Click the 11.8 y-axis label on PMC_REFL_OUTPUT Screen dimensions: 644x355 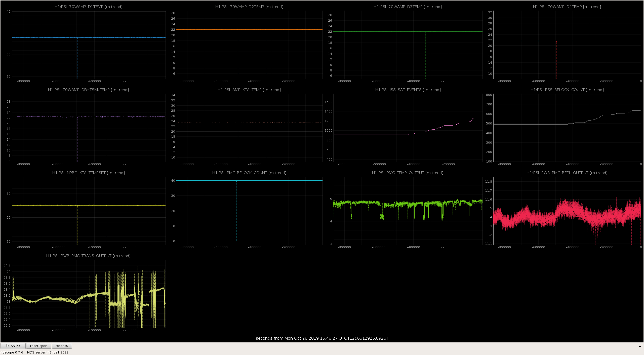click(489, 182)
